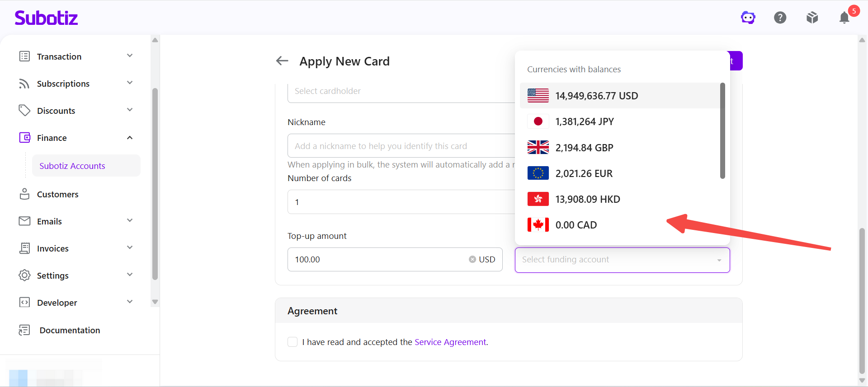Open the package box icon in header
Image resolution: width=868 pixels, height=387 pixels.
[812, 18]
